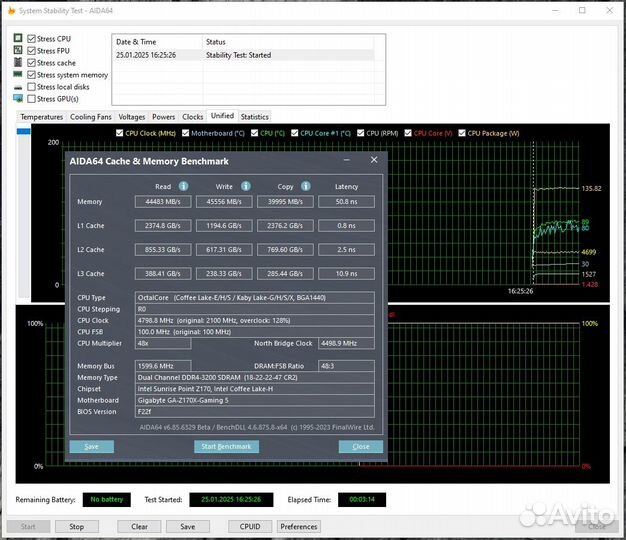
Task: Select the Unified tab
Action: click(x=222, y=116)
